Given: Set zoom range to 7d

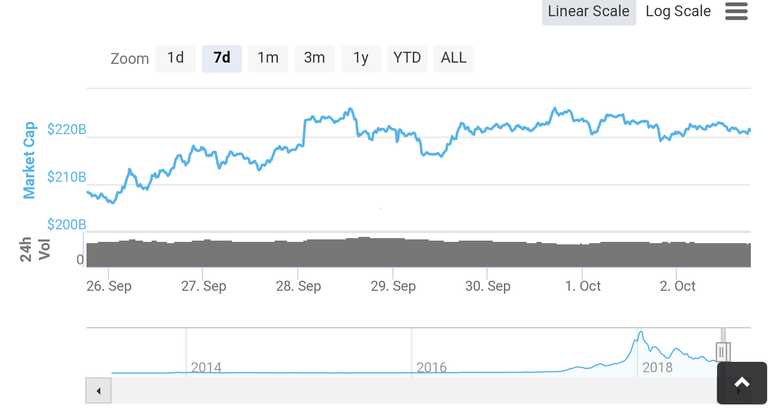Looking at the screenshot, I should click(222, 58).
